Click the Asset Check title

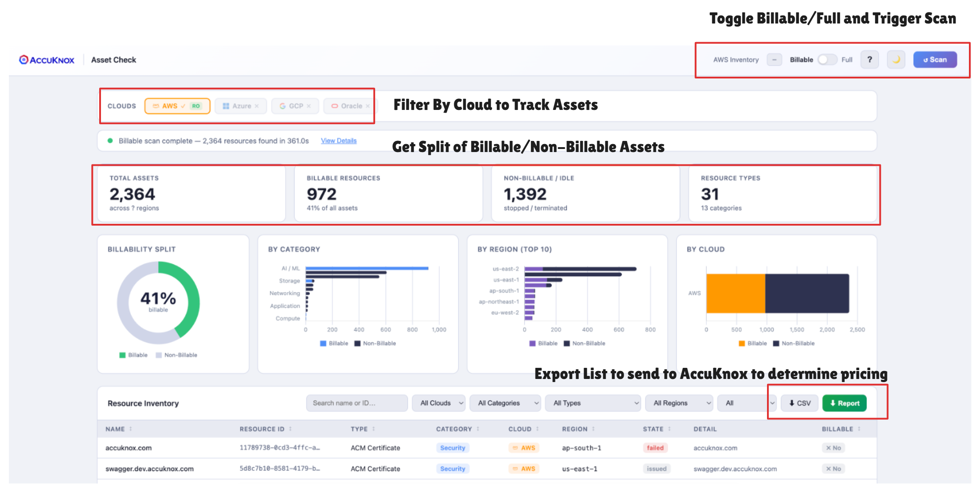tap(114, 60)
